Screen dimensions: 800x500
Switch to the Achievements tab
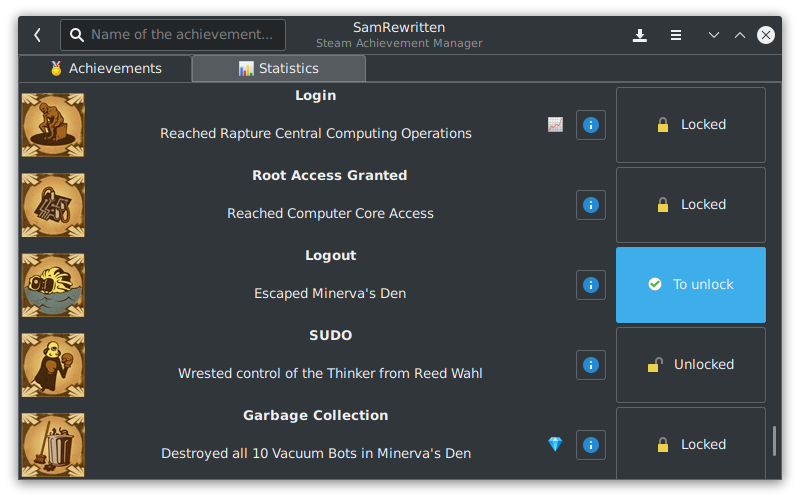pyautogui.click(x=106, y=68)
